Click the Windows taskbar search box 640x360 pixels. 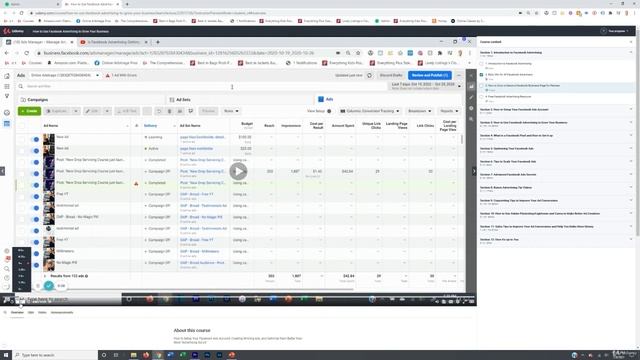click(x=56, y=355)
